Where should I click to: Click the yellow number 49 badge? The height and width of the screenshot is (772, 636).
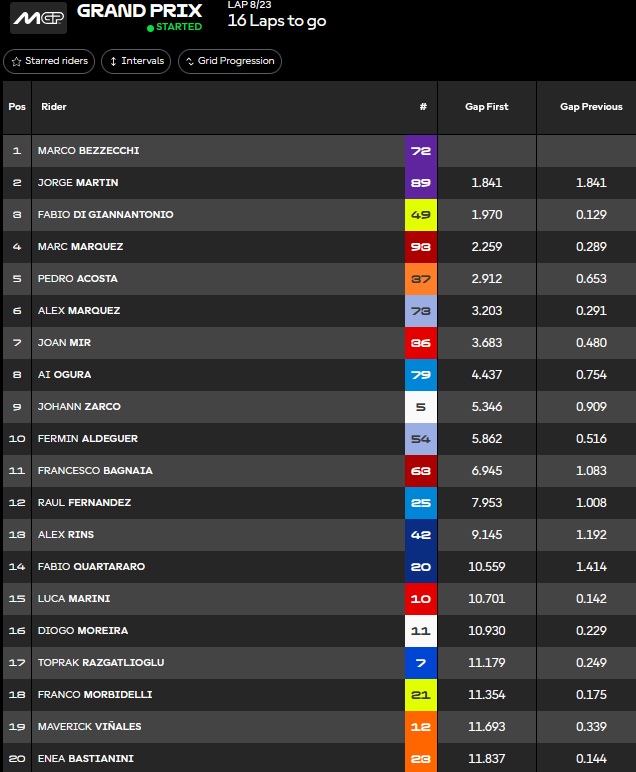coord(421,215)
